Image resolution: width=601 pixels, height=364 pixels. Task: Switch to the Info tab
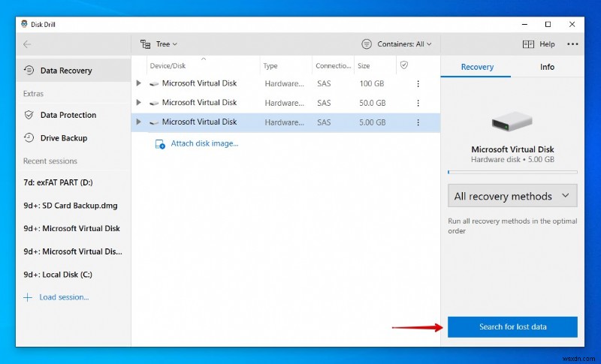[547, 67]
